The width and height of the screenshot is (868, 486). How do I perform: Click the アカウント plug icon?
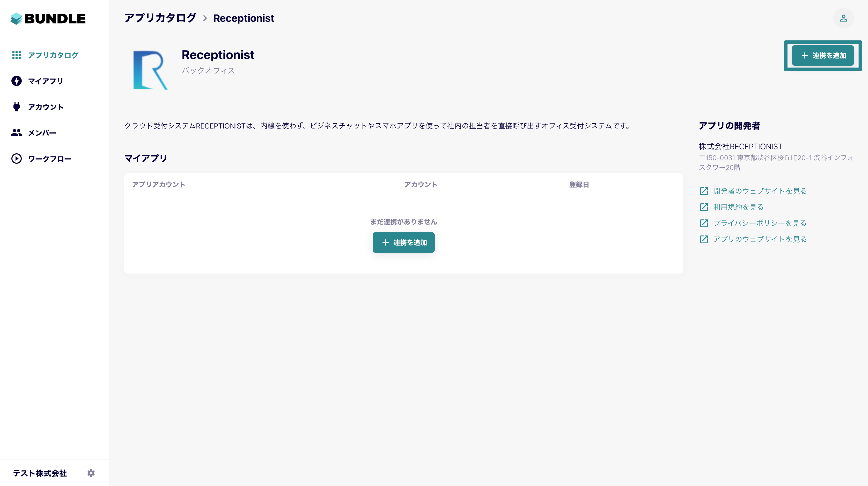click(x=17, y=107)
